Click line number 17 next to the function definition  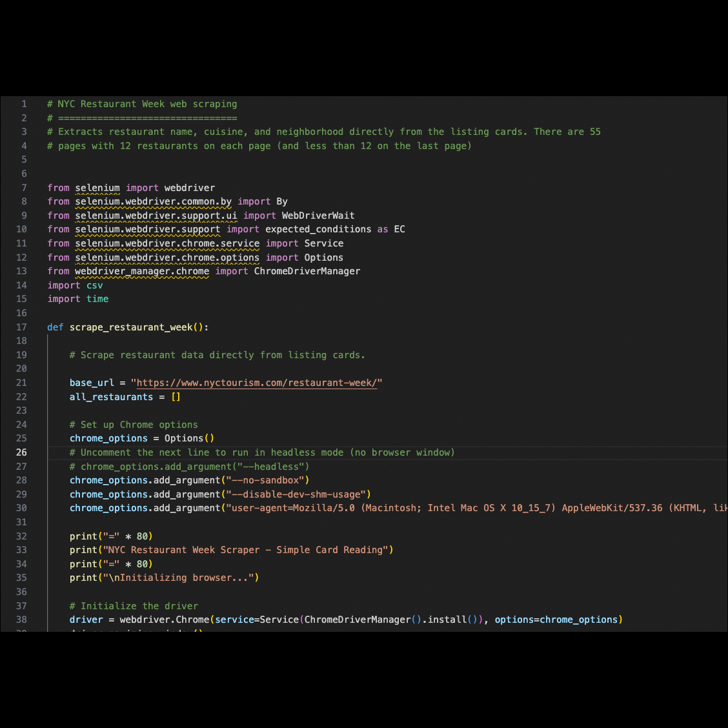(21, 327)
